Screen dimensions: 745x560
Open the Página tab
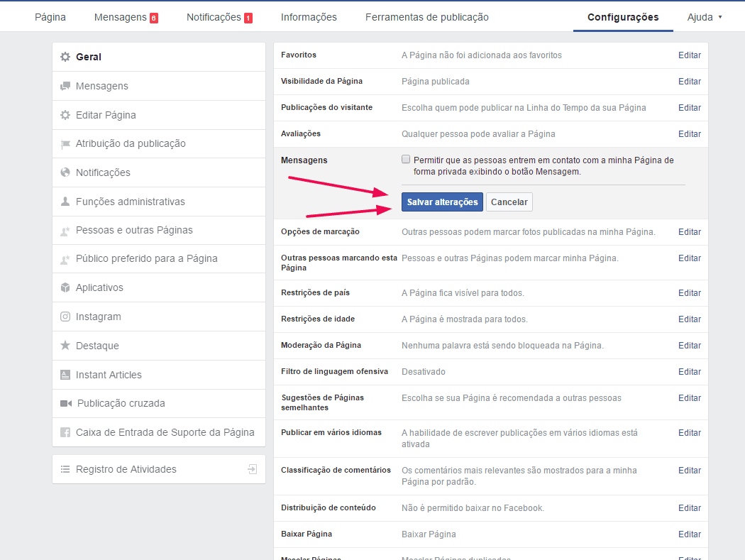(50, 17)
